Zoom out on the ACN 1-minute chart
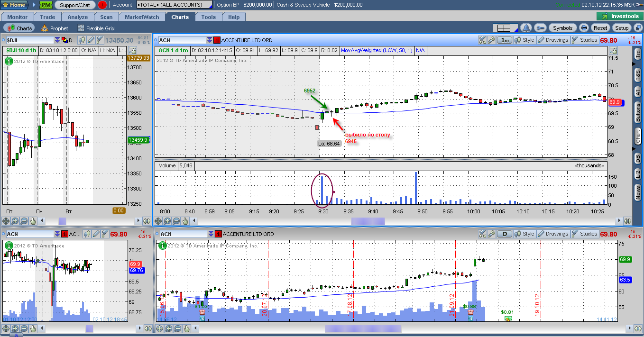Viewport: 644px width, 337px height. coord(176,221)
